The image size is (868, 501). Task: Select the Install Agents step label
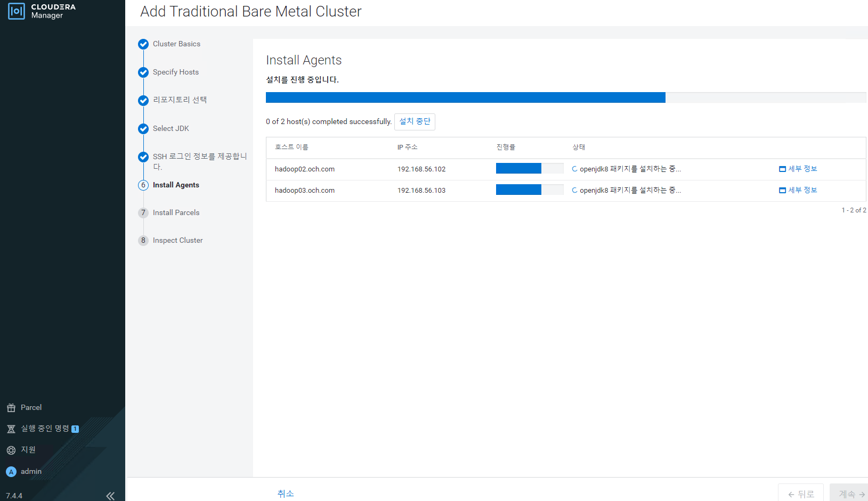(x=176, y=185)
